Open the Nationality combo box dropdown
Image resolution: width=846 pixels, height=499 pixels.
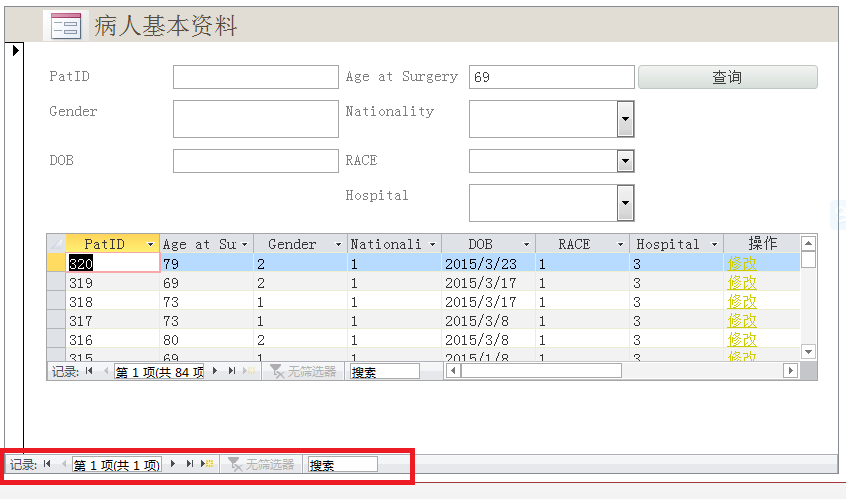coord(625,120)
